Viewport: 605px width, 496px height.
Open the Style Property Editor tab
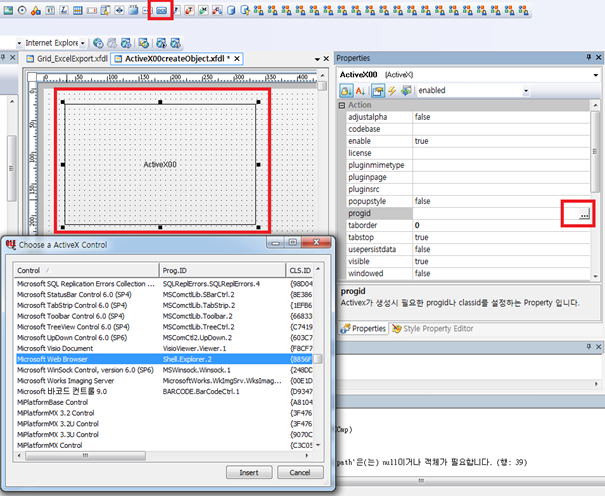pos(435,328)
